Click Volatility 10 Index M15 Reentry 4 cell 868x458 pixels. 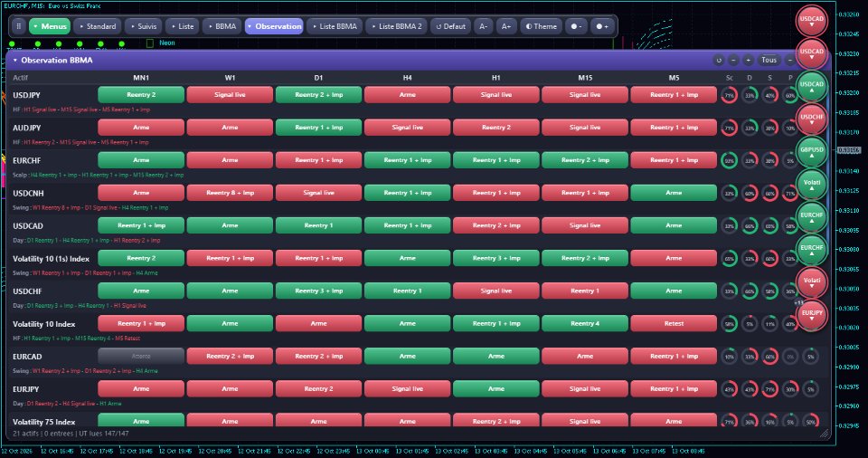(585, 324)
